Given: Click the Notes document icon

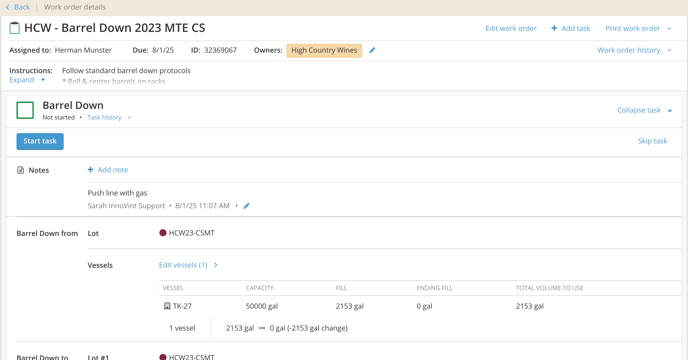Looking at the screenshot, I should (20, 170).
